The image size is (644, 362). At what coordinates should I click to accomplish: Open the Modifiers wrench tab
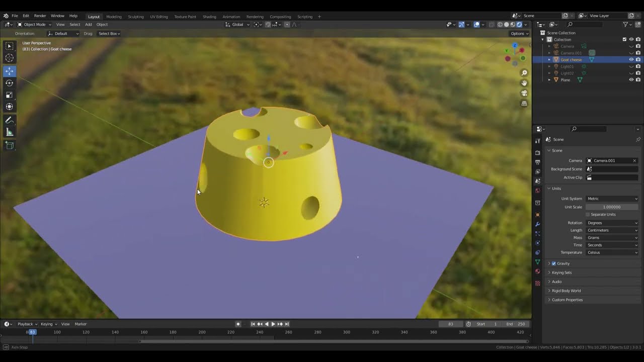538,224
